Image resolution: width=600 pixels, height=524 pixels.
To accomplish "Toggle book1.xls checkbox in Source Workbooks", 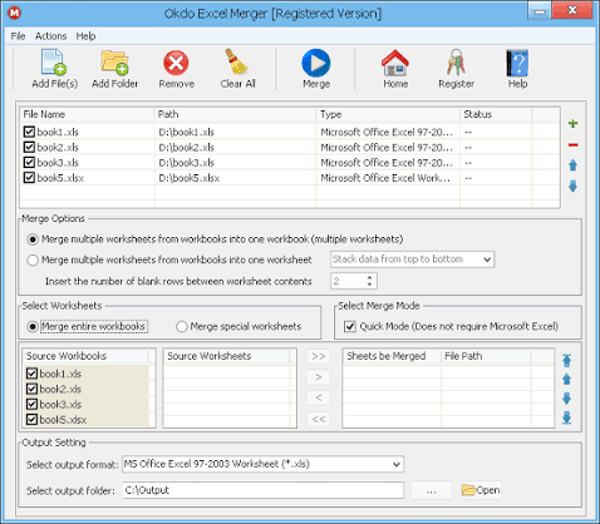I will click(32, 373).
